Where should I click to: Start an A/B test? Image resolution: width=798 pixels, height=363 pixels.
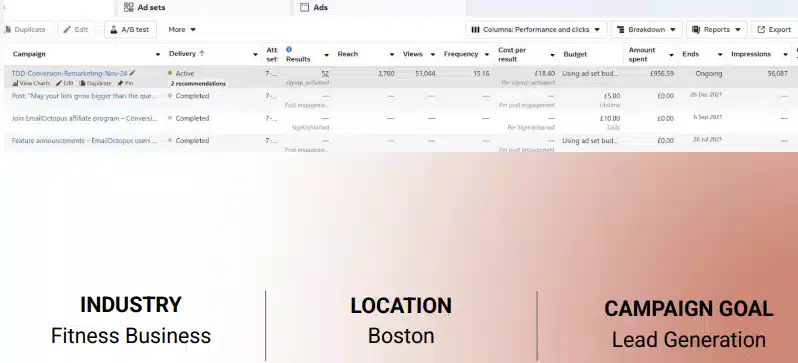[x=130, y=30]
